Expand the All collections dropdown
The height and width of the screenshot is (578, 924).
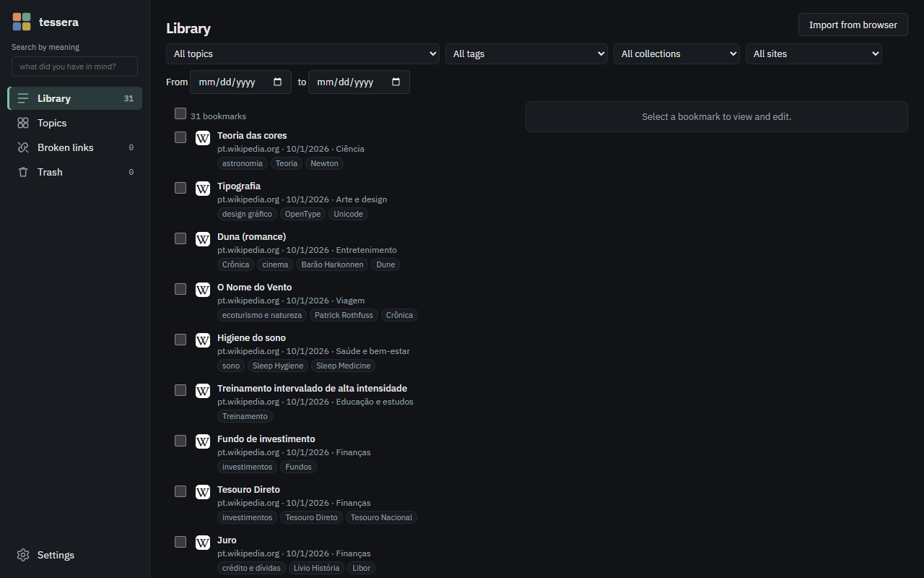tap(676, 54)
